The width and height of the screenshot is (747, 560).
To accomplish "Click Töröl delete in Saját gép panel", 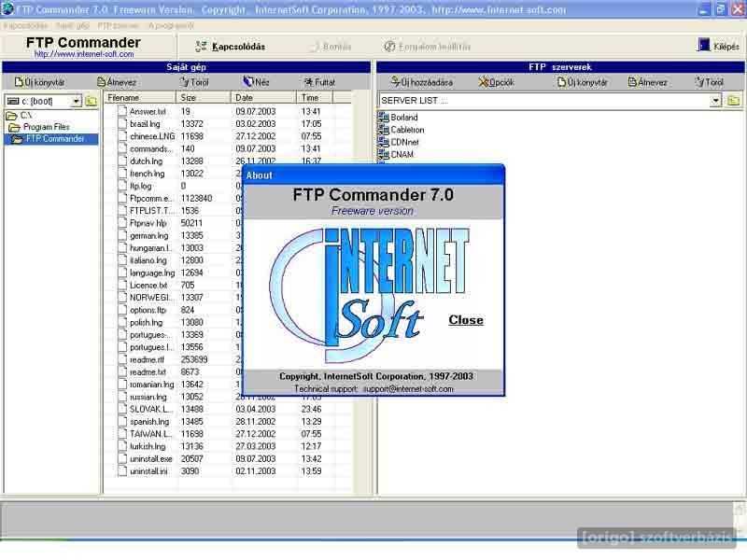I will point(194,82).
